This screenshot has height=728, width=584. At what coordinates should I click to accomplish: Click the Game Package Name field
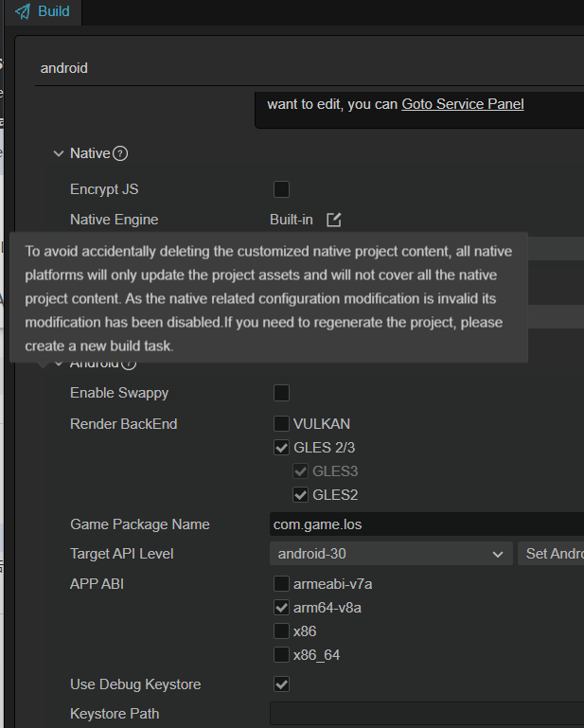point(426,524)
